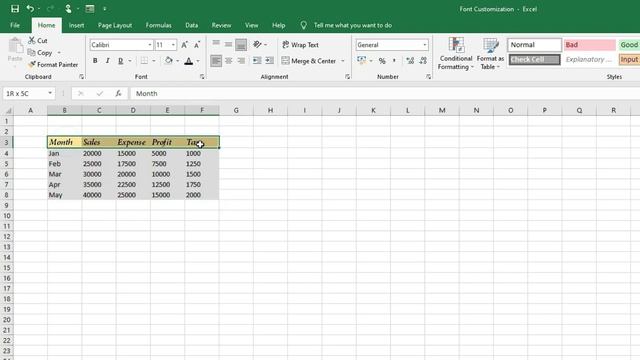The height and width of the screenshot is (360, 640).
Task: Select Top Align icon
Action: (216, 44)
